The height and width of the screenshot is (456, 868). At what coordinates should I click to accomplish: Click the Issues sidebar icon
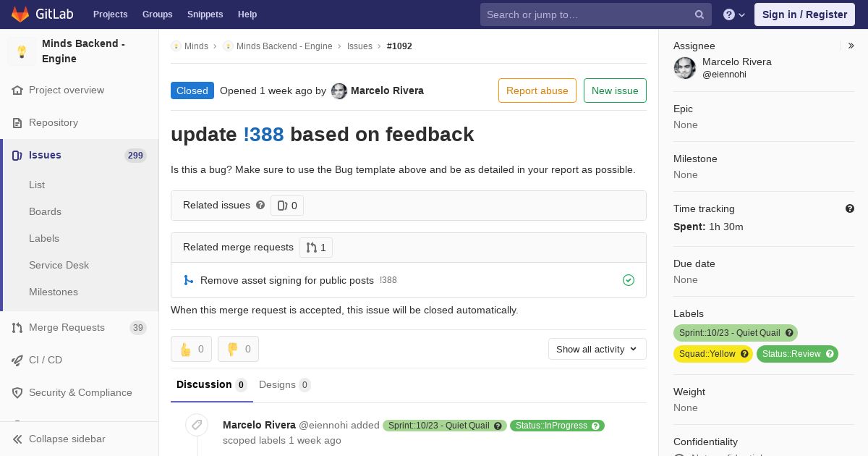[x=17, y=156]
